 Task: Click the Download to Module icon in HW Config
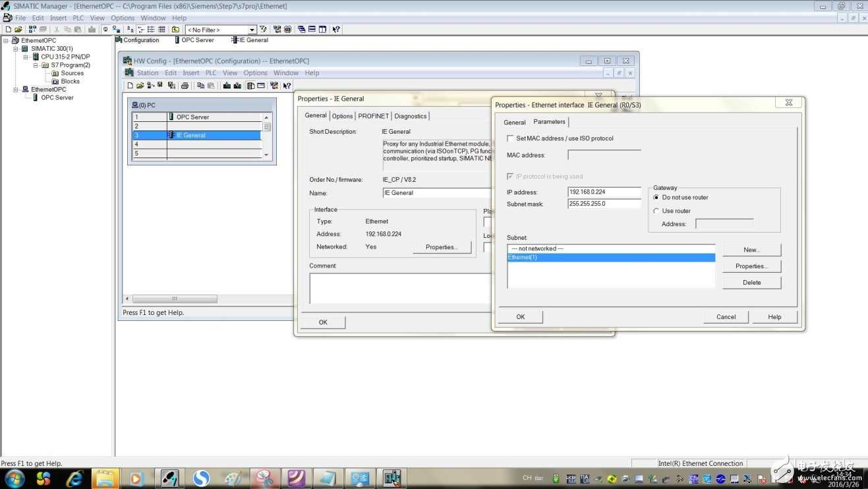point(227,86)
